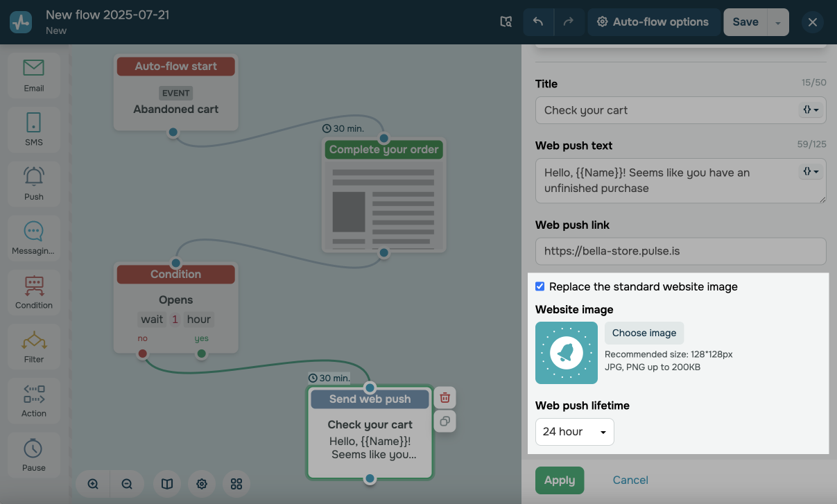This screenshot has height=504, width=837.
Task: Add a Pause block from sidebar
Action: [x=33, y=454]
